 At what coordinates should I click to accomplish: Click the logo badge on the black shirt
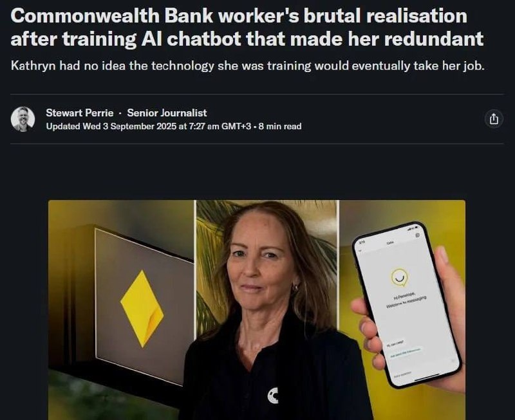[273, 396]
